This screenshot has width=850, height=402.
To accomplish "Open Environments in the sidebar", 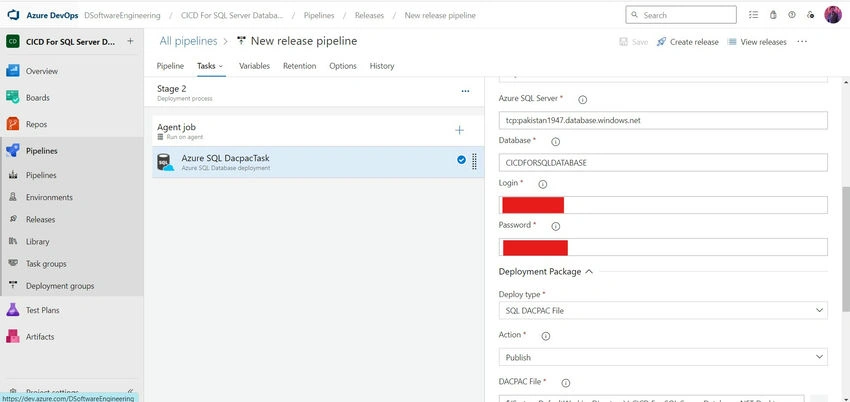I will 49,197.
